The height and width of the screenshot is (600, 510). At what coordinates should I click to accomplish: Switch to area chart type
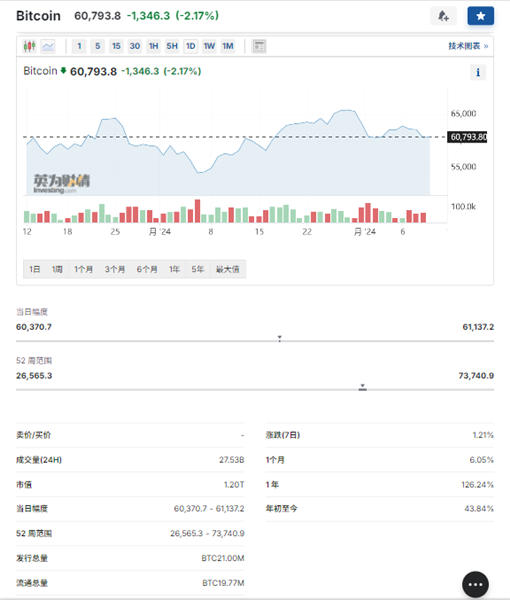coord(49,46)
